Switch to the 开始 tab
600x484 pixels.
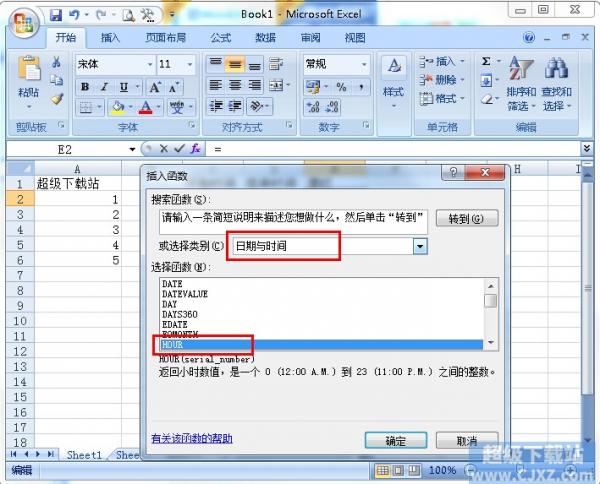(65, 37)
